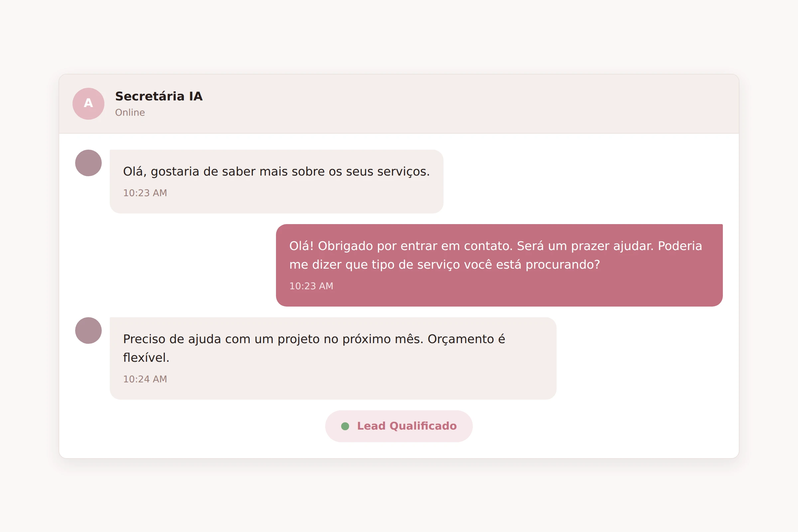Toggle the Online status indicator
Viewport: 798px width, 532px height.
(130, 112)
